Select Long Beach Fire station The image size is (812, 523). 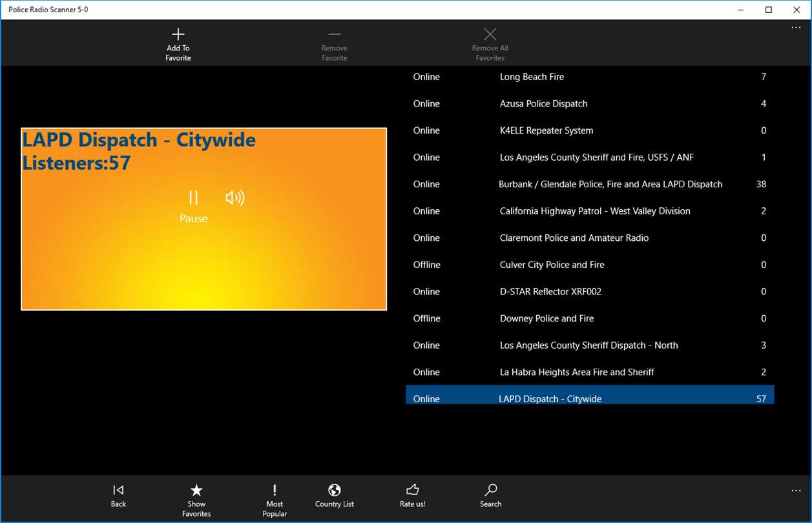[x=590, y=77]
